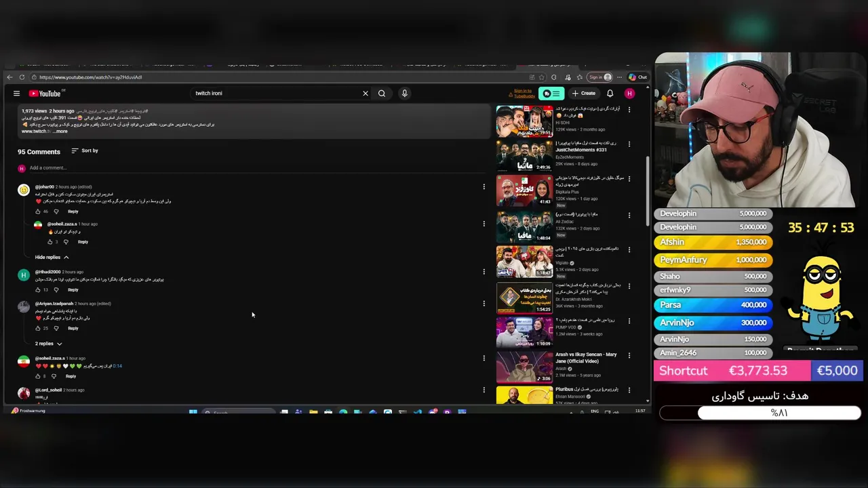Image resolution: width=868 pixels, height=488 pixels.
Task: Reply to the @johar00 comment
Action: tap(73, 211)
